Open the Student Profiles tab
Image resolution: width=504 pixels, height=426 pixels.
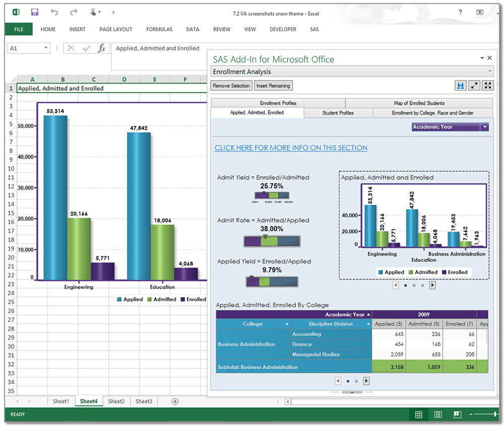click(338, 113)
